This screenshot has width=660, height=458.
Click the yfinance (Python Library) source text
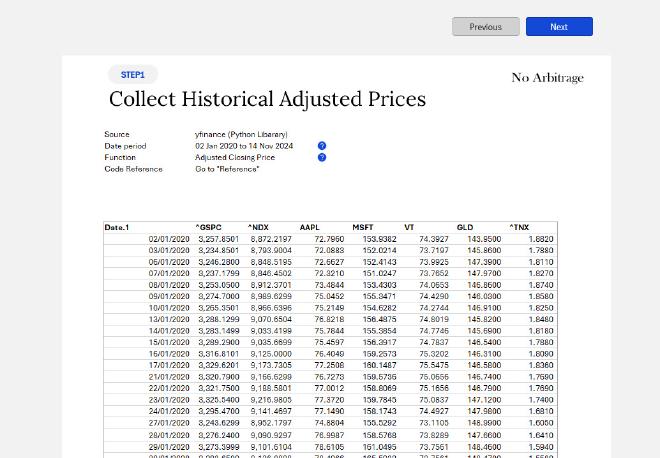point(241,134)
